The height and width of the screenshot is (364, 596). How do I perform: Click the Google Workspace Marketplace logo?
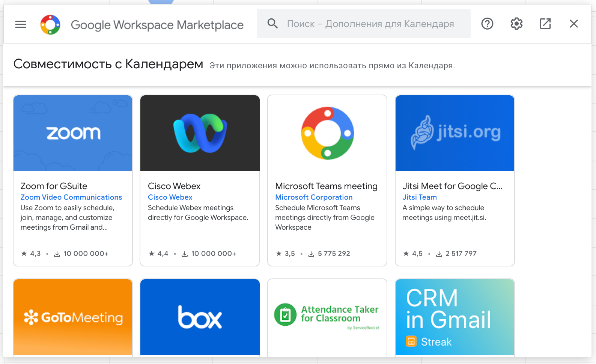50,25
